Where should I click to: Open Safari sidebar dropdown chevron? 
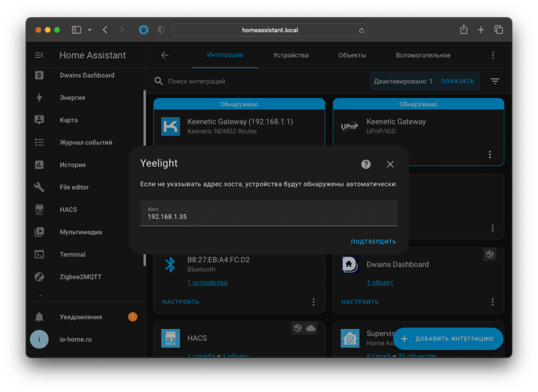point(89,30)
